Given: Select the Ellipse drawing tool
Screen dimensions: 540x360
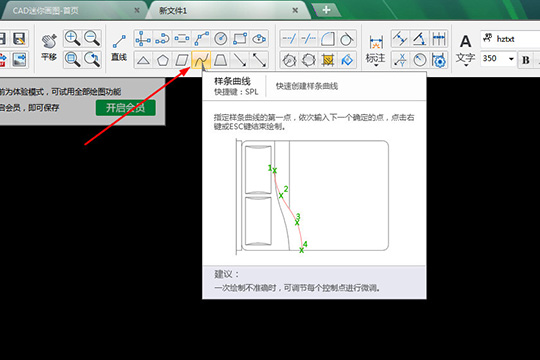Looking at the screenshot, I should click(259, 39).
